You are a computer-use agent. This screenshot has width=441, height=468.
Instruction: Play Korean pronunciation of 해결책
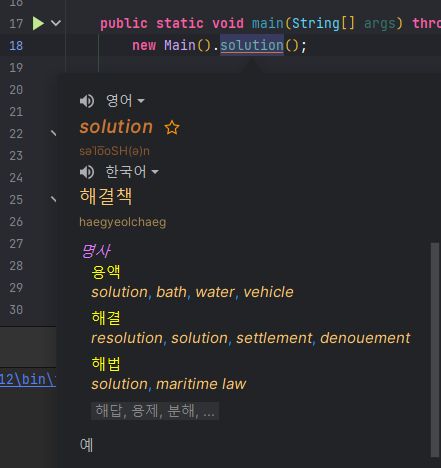coord(87,172)
